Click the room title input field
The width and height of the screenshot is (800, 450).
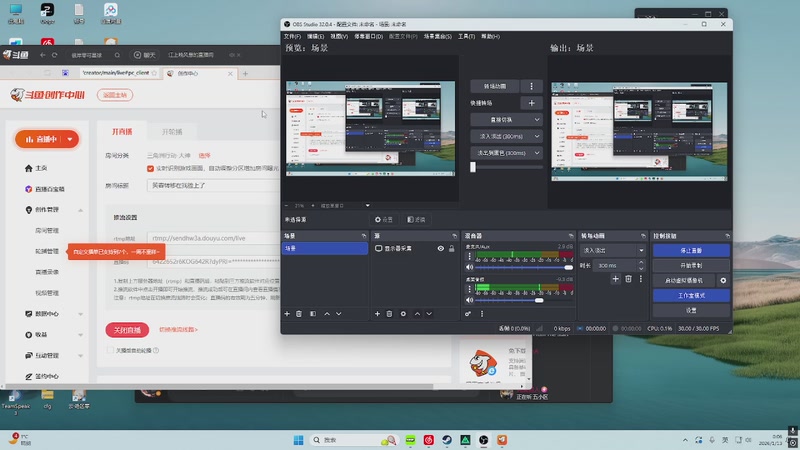(213, 185)
